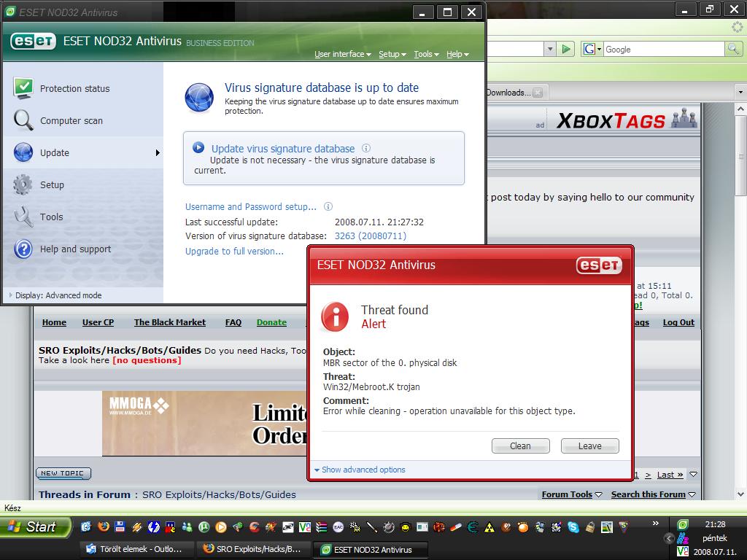Click Clean in the Threat found dialog

[x=520, y=446]
